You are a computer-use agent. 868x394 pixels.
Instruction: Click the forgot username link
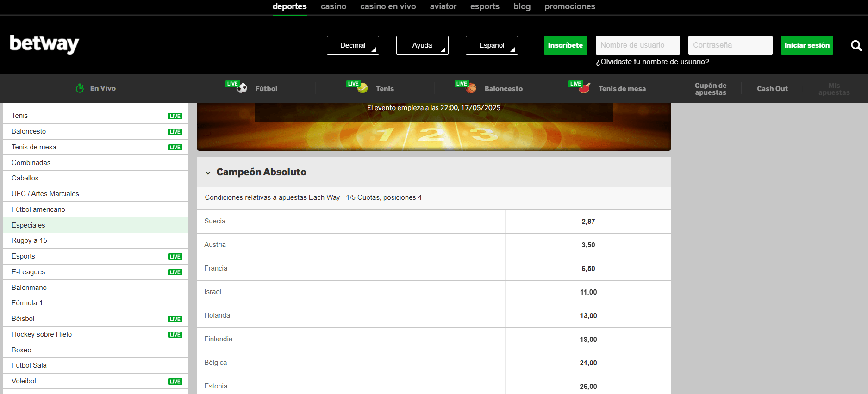click(x=653, y=62)
